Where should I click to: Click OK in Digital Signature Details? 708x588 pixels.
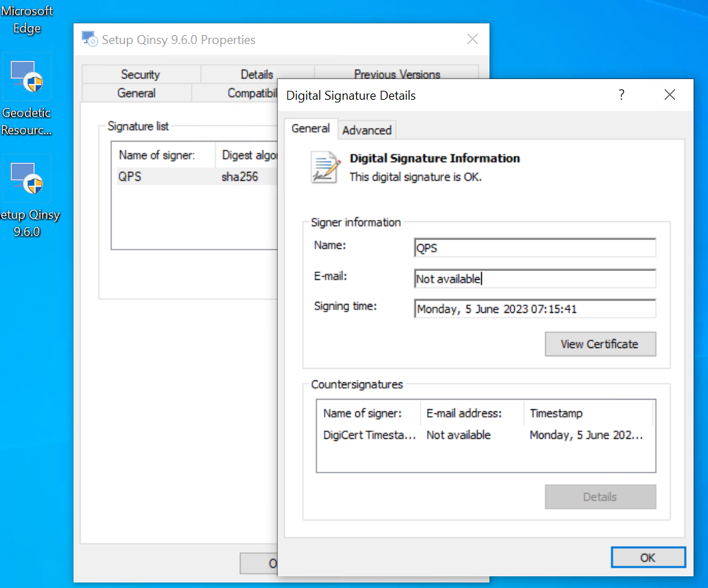pos(648,558)
